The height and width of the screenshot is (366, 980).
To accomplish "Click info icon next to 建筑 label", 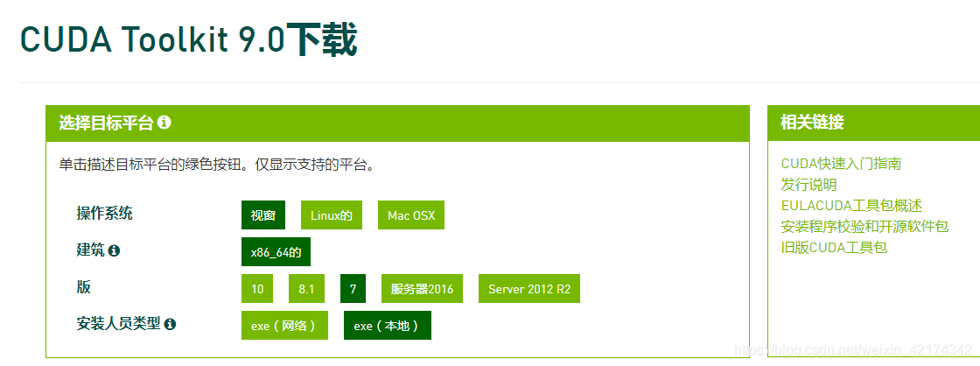I will point(114,251).
